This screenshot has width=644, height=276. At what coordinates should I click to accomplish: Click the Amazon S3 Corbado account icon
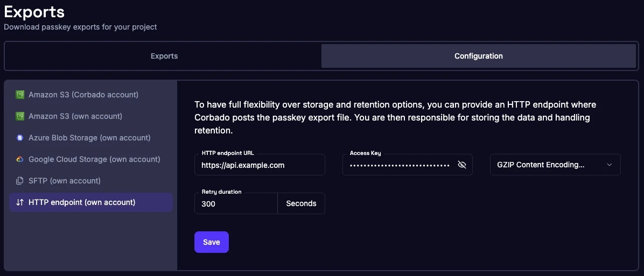pyautogui.click(x=20, y=95)
